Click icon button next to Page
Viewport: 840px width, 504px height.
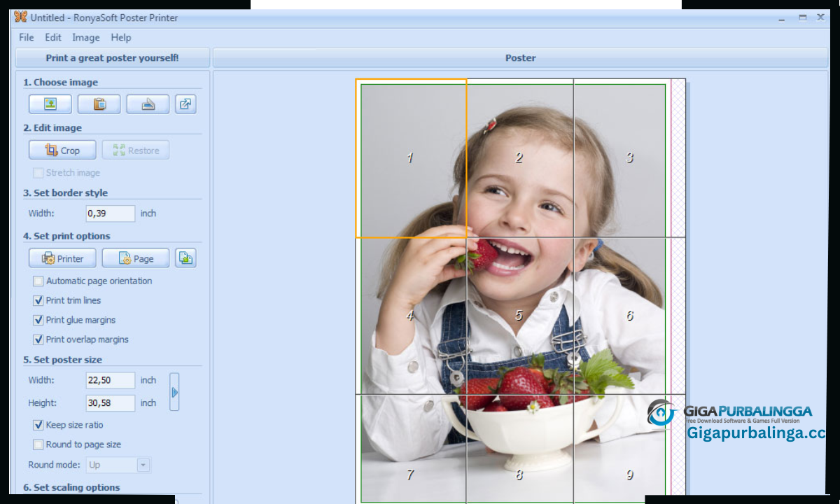pos(185,258)
